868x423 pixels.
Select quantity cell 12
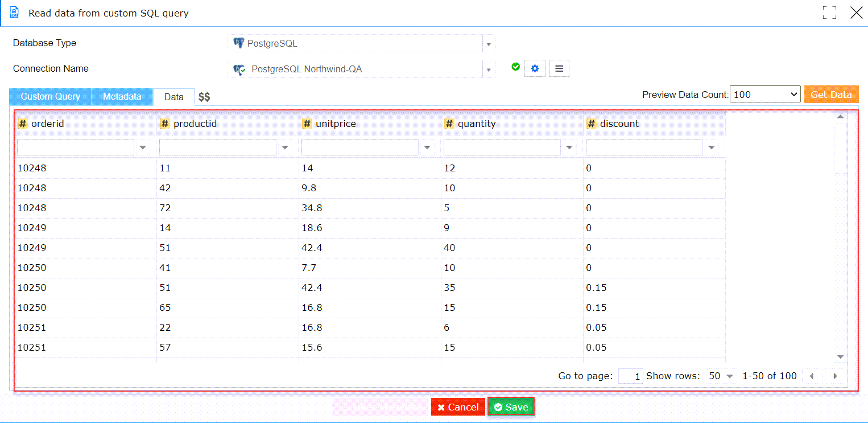tap(512, 168)
